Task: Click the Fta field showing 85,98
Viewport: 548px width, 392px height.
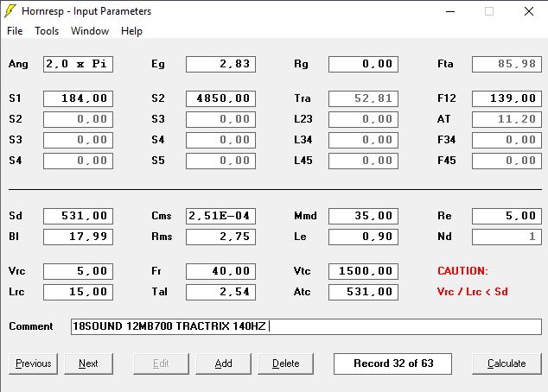Action: (x=507, y=64)
